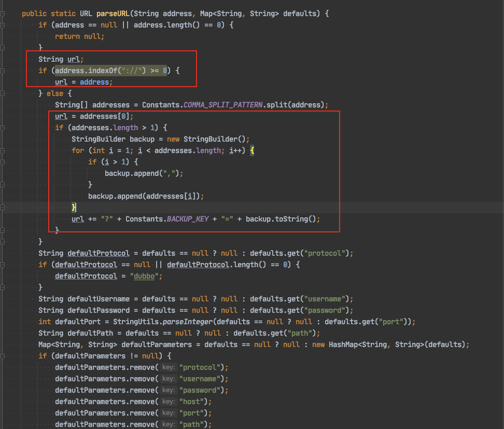Fold the defaultProtocol == null if block
Screen dimensions: 504x429
3,265
